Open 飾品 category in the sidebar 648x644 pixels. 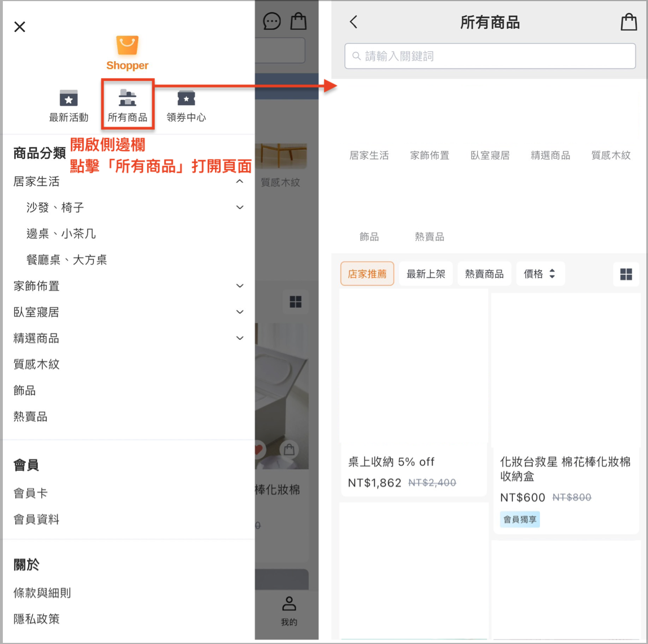(x=24, y=391)
